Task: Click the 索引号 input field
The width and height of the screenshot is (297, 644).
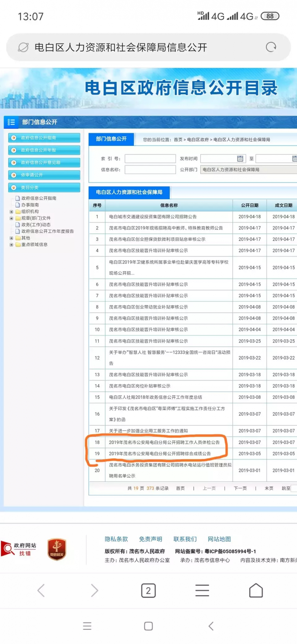Action: 150,158
